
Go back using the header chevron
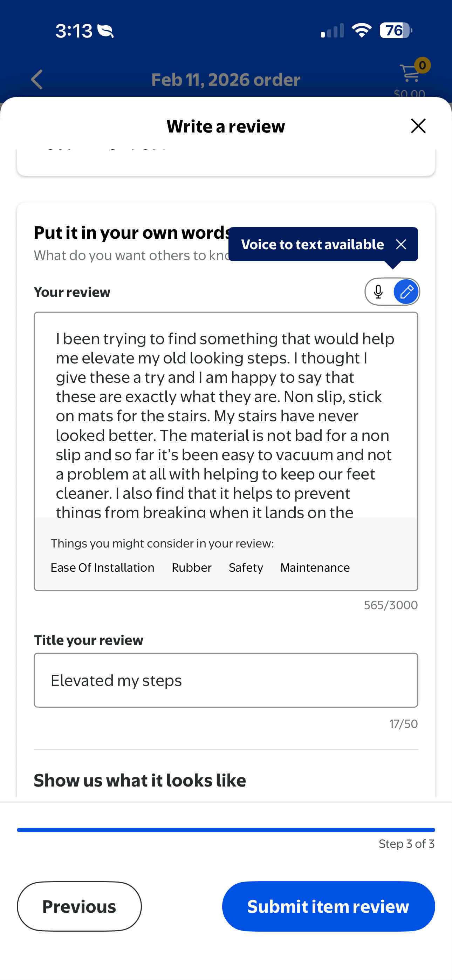[36, 80]
